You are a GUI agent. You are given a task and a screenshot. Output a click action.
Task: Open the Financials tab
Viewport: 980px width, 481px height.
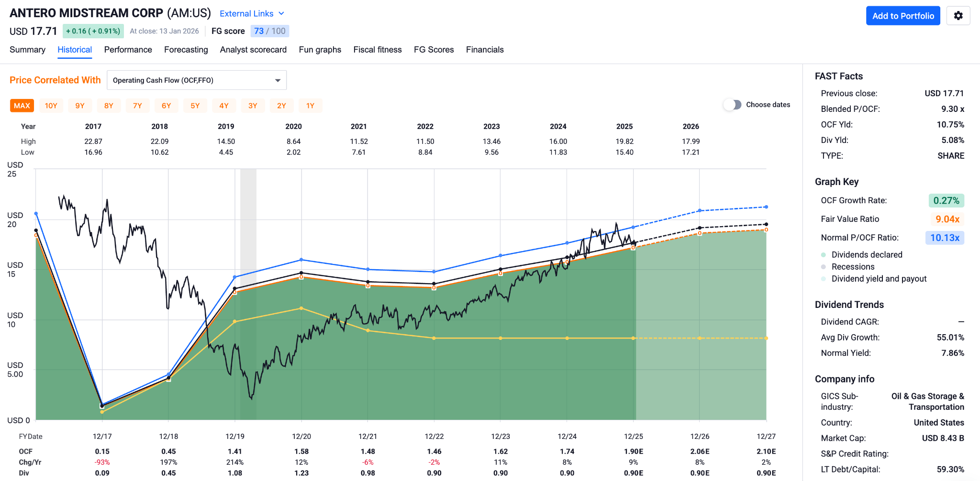point(485,50)
